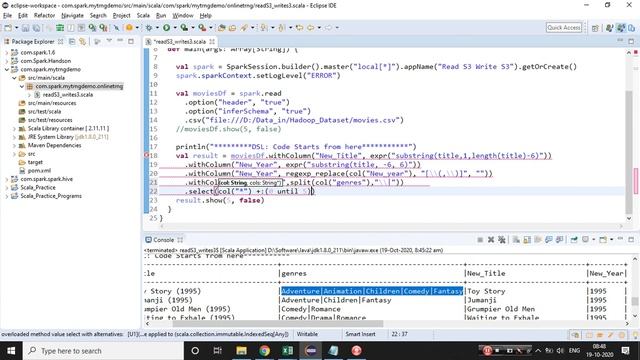640x360 pixels.
Task: Expand the com.Spark.Handson project
Action: click(x=7, y=61)
